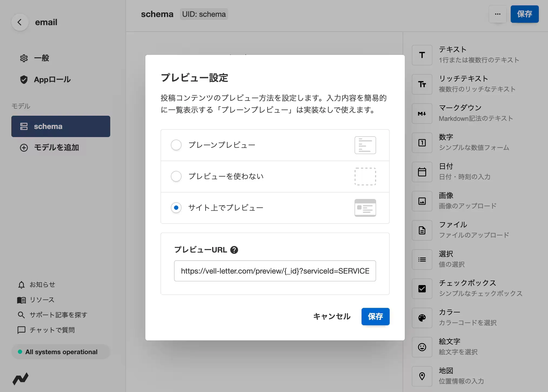The image size is (548, 392).
Task: Open リソース book icon link
Action: tap(21, 300)
